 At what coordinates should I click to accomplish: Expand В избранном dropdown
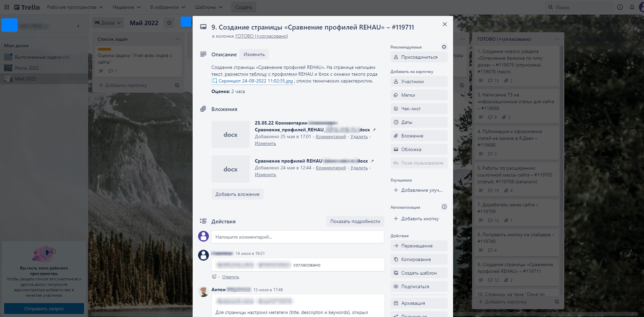pos(168,7)
